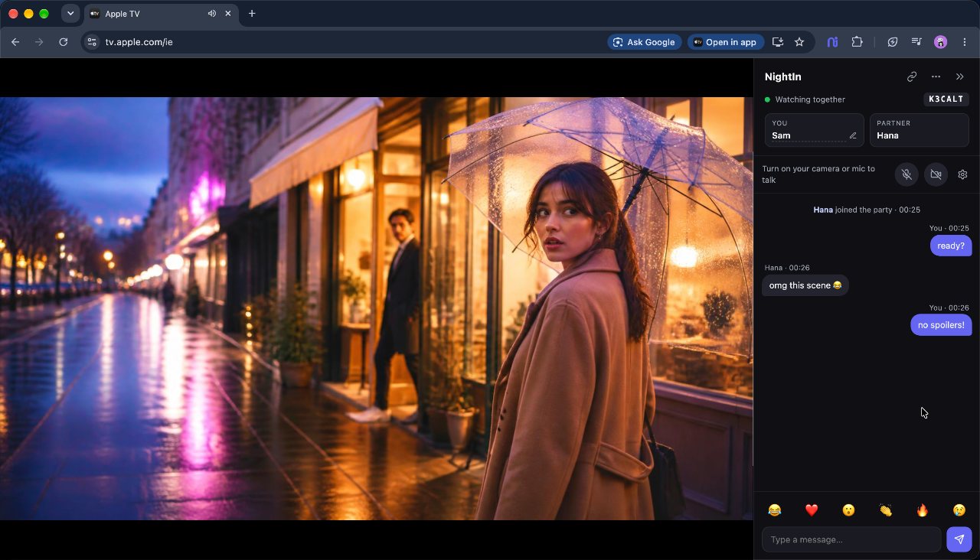Open the Chrome tab search dropdown
Image resolution: width=980 pixels, height=560 pixels.
[x=70, y=14]
